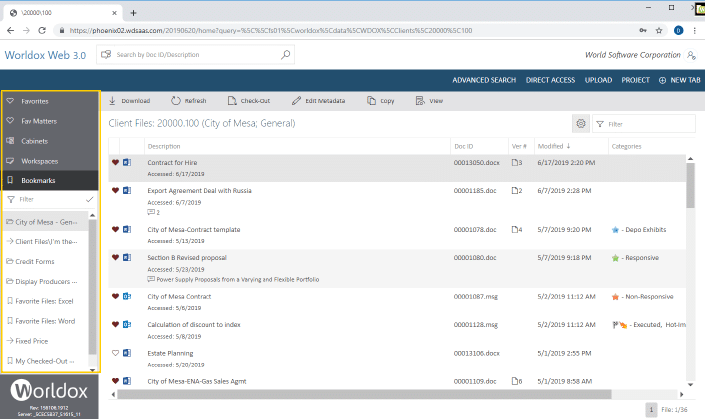Open Fav Matters in sidebar
This screenshot has height=419, width=705.
[x=50, y=121]
